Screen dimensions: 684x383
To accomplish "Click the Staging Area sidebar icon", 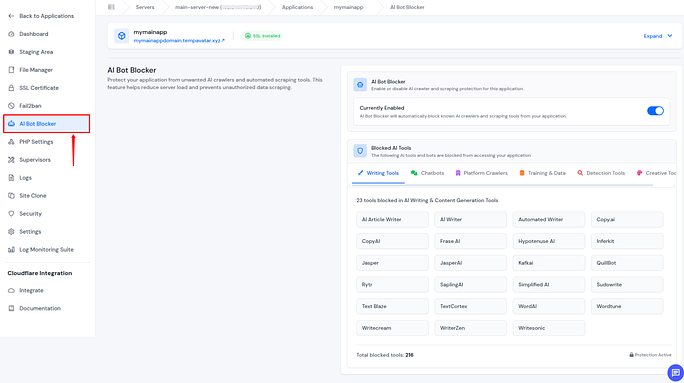I will coord(11,51).
